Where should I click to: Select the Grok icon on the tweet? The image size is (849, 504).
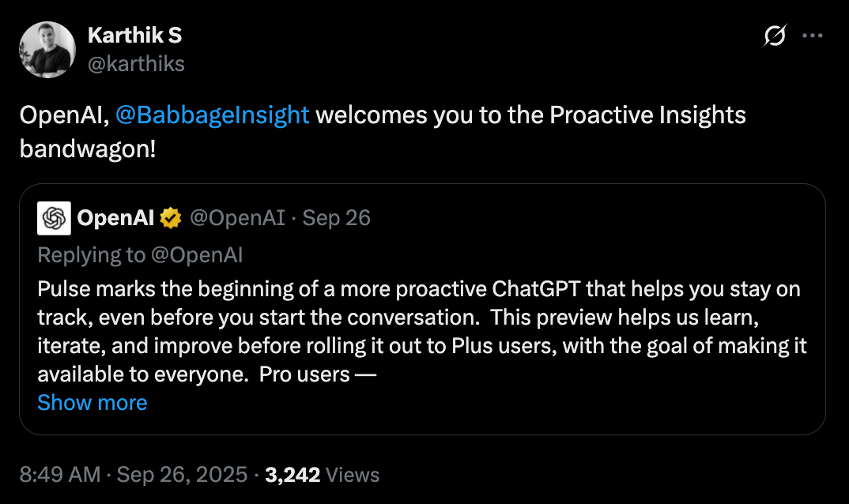[x=773, y=36]
